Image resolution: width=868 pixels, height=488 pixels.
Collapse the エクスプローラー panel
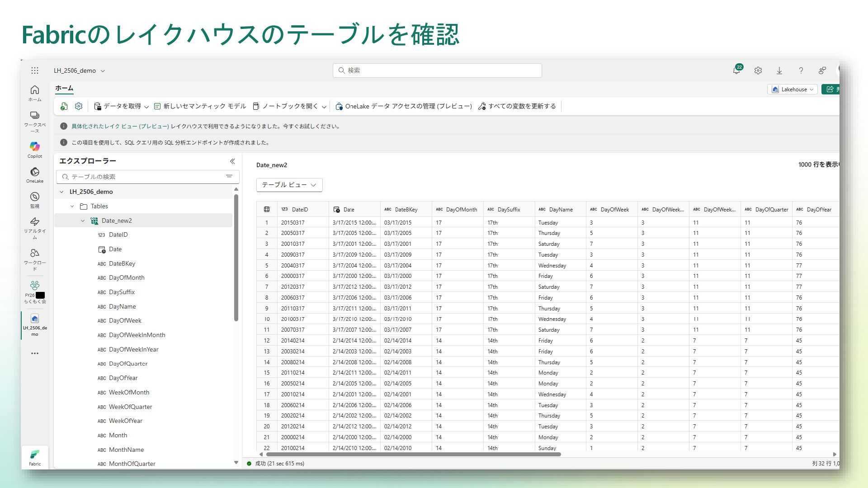pyautogui.click(x=232, y=161)
